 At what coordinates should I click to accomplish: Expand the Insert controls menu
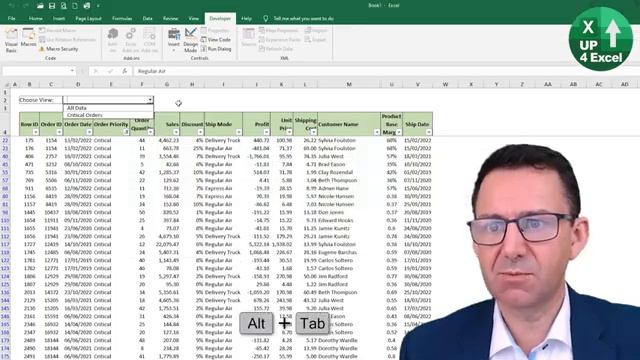coord(174,40)
